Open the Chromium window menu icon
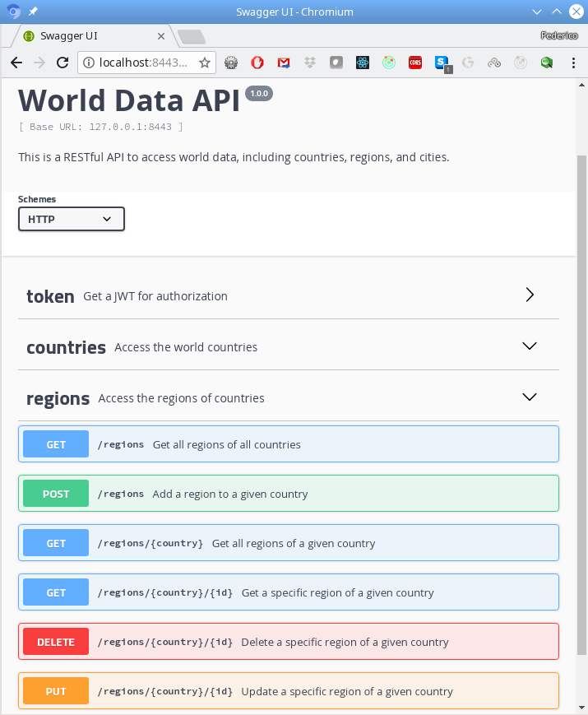Screen dimensions: 588x715 coord(13,12)
